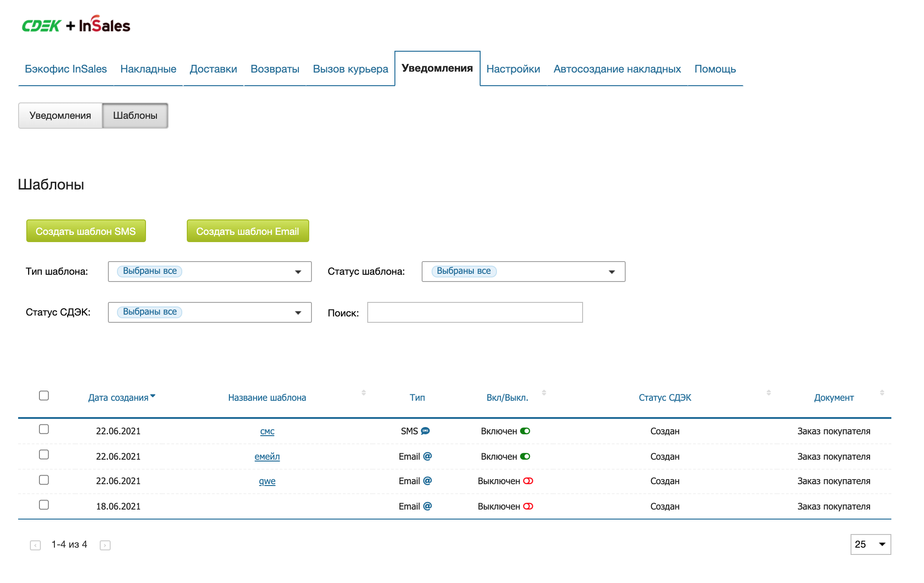Switch to the Настройки tab

pos(513,69)
